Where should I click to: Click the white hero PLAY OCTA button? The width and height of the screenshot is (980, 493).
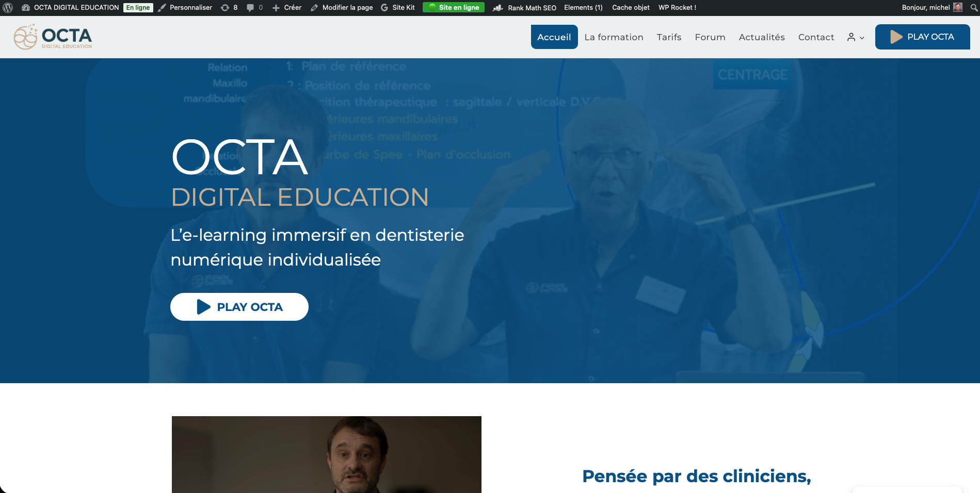point(239,307)
